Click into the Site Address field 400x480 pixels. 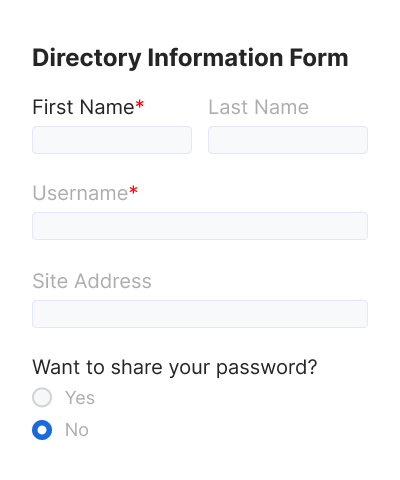tap(200, 314)
